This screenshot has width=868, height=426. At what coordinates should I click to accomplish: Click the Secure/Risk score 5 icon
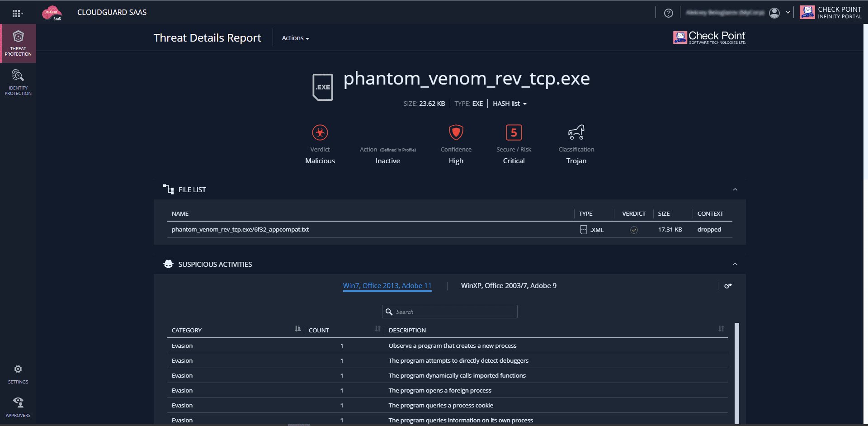[x=514, y=133]
